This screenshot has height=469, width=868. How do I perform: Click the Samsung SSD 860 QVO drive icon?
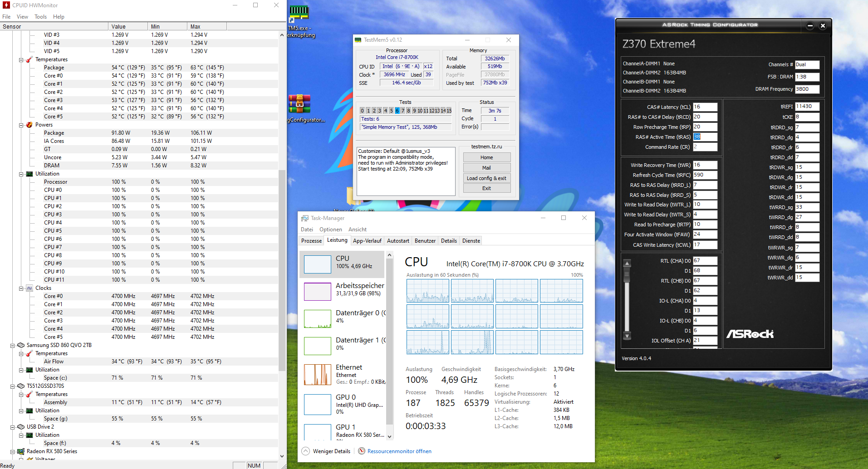point(21,345)
